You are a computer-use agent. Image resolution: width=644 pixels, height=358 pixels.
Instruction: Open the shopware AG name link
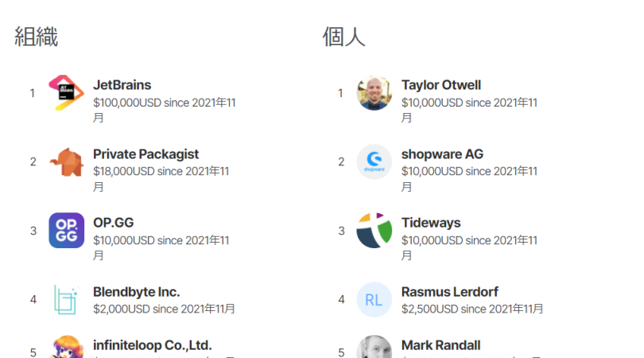(x=442, y=154)
